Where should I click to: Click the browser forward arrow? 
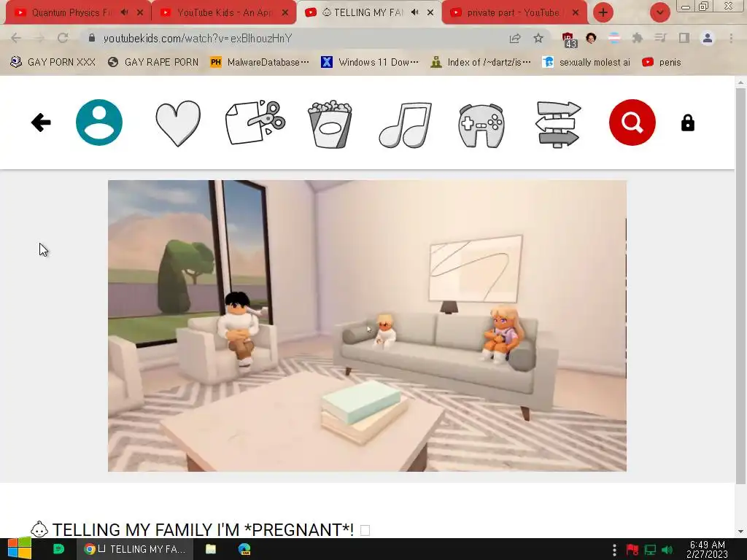(39, 38)
